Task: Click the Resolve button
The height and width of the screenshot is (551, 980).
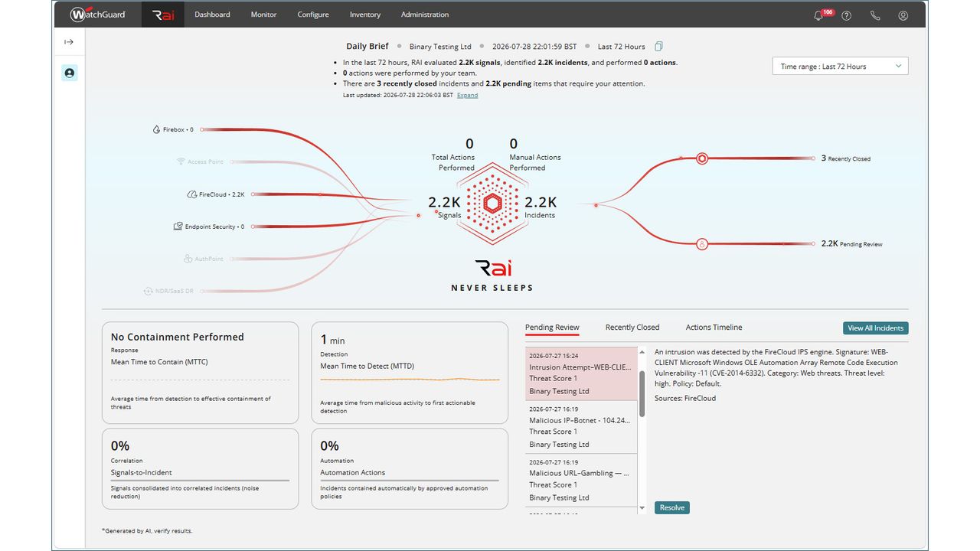Action: (x=672, y=507)
